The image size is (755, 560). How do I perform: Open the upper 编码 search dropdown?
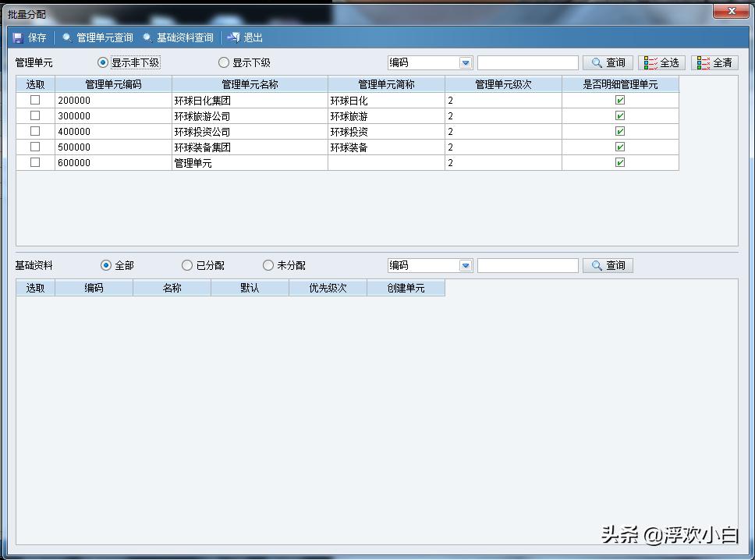click(x=464, y=62)
